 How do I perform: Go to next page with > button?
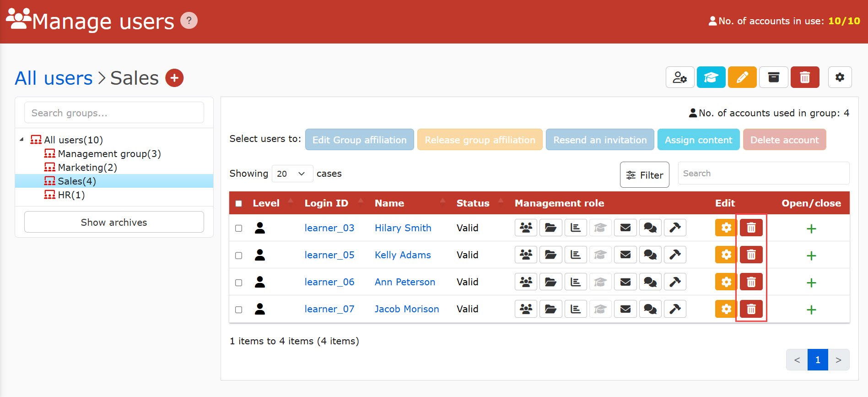839,359
